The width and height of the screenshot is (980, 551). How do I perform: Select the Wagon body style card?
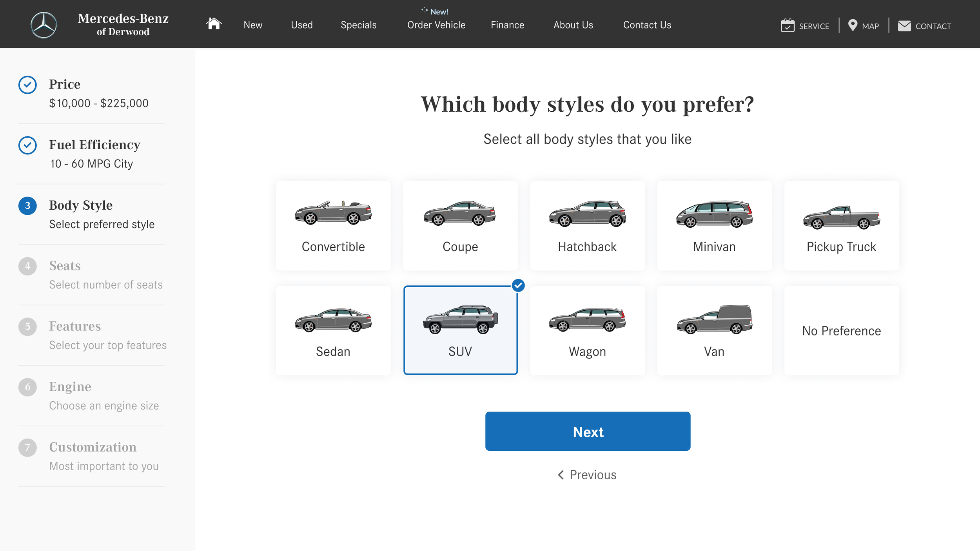[x=587, y=330]
